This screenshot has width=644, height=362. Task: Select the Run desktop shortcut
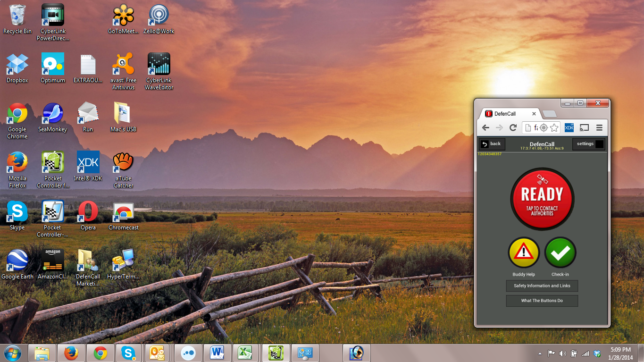pyautogui.click(x=88, y=118)
